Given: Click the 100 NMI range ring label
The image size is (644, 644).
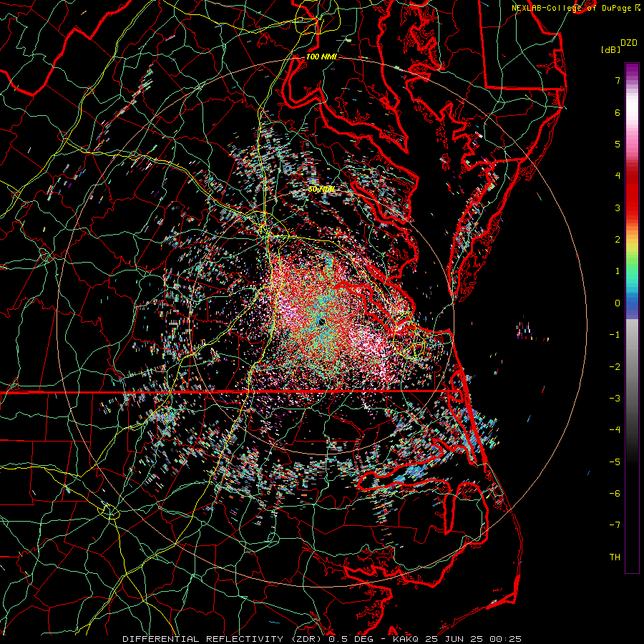Looking at the screenshot, I should click(x=321, y=57).
